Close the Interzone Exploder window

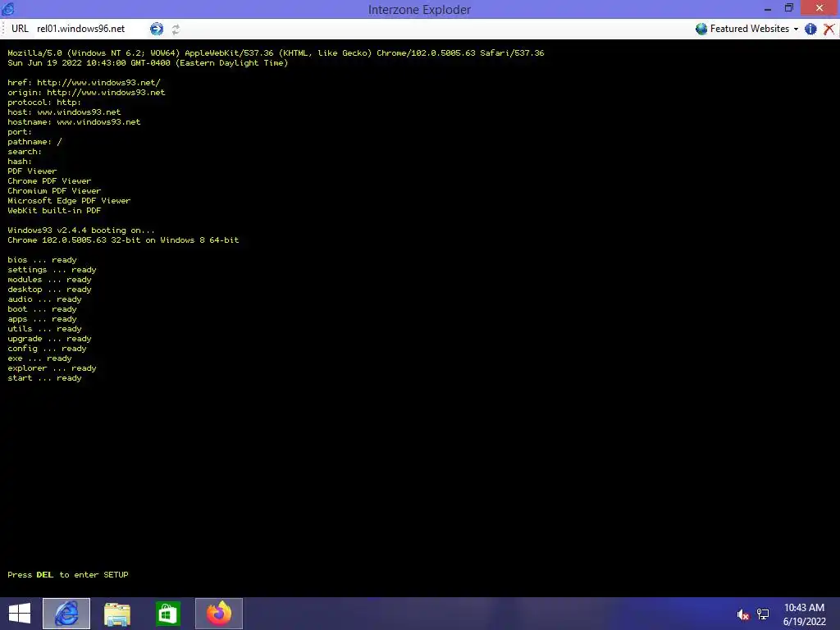tap(819, 8)
